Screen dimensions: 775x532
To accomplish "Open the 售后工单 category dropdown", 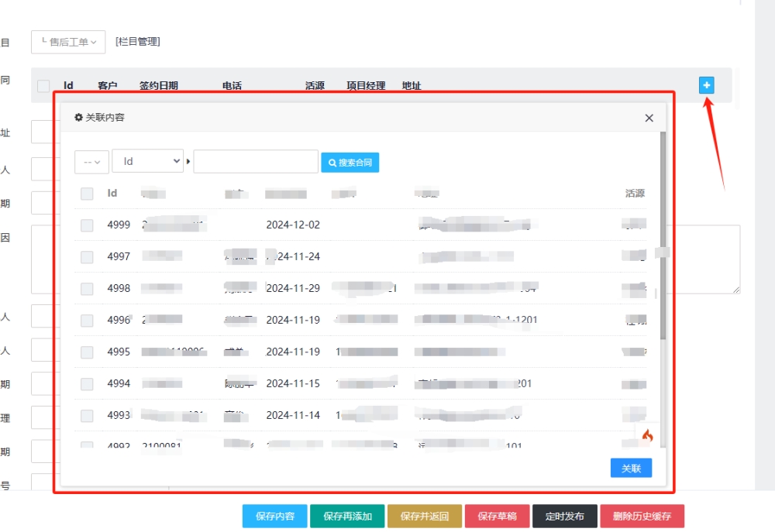I will tap(68, 42).
